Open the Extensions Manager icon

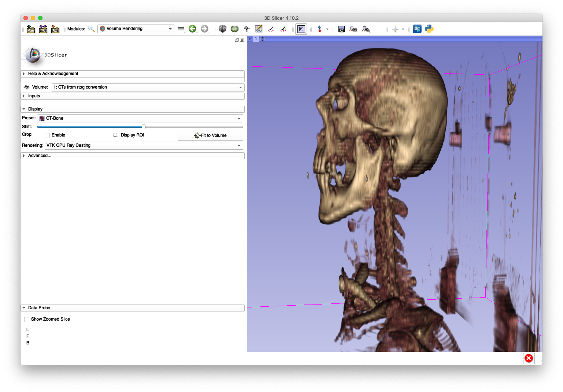point(417,29)
